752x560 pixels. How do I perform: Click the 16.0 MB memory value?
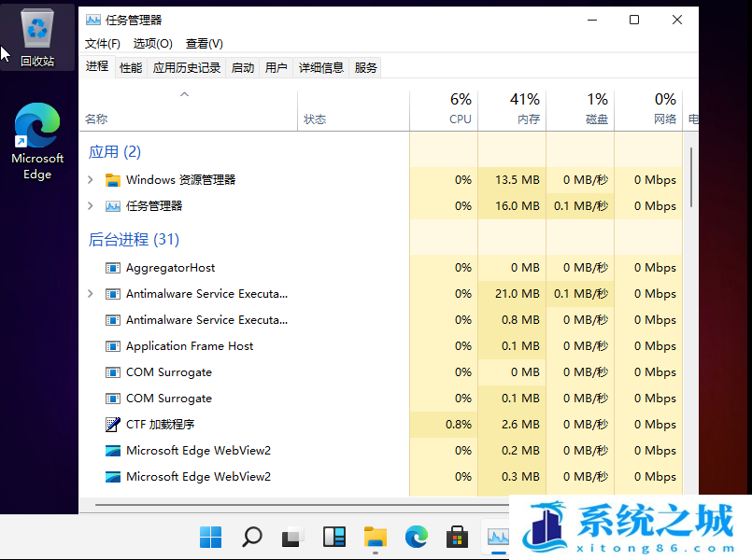pyautogui.click(x=518, y=206)
